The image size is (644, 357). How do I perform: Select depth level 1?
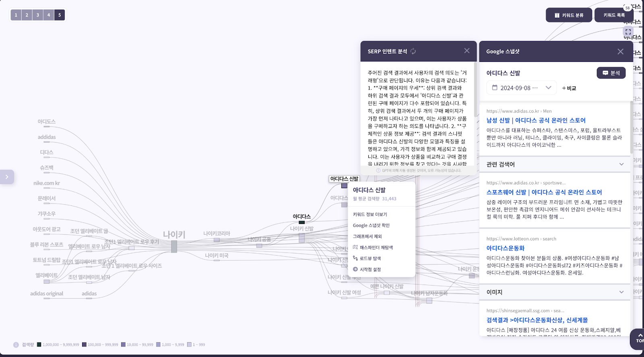tap(16, 15)
